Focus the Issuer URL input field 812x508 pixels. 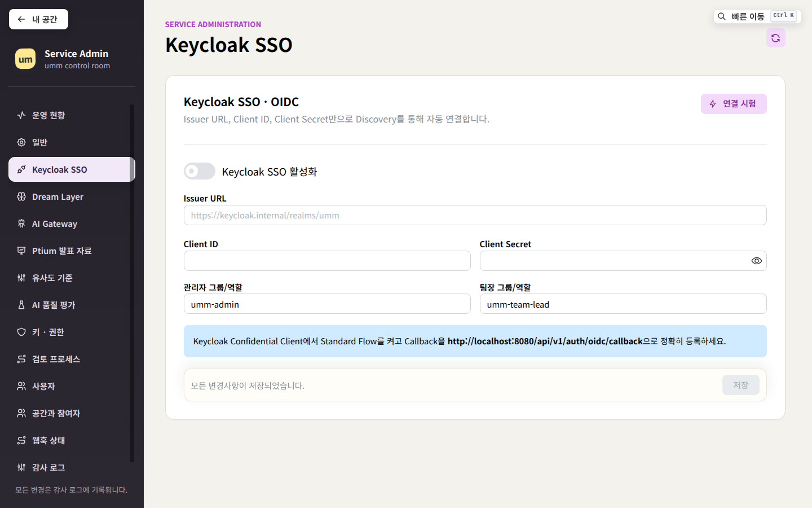(x=475, y=215)
